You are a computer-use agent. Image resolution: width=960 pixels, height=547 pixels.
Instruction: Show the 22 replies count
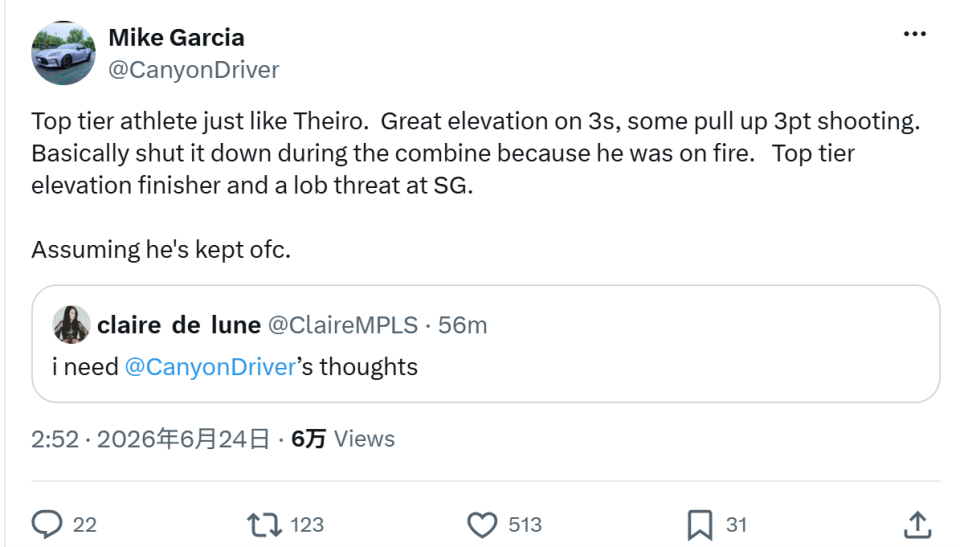[x=84, y=525]
